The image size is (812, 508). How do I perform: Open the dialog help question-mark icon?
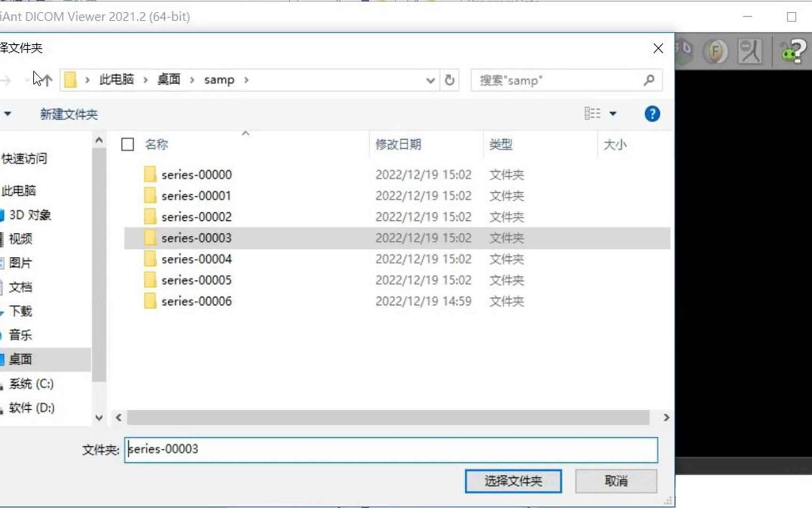point(652,114)
